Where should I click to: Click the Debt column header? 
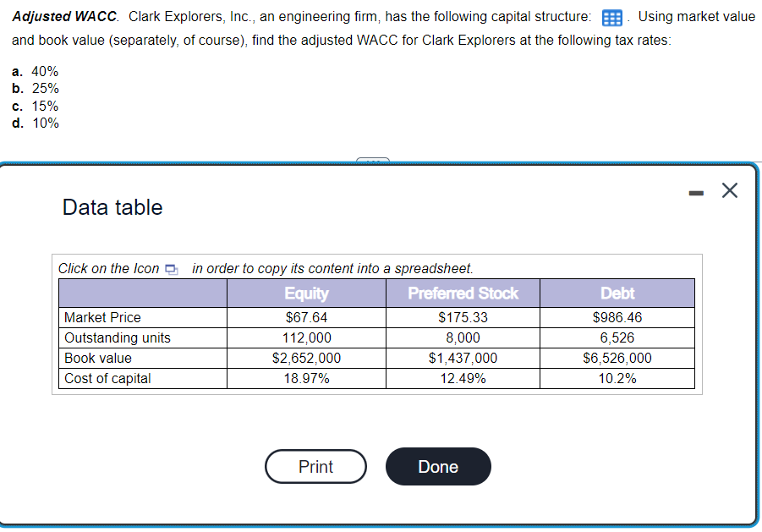[x=617, y=293]
